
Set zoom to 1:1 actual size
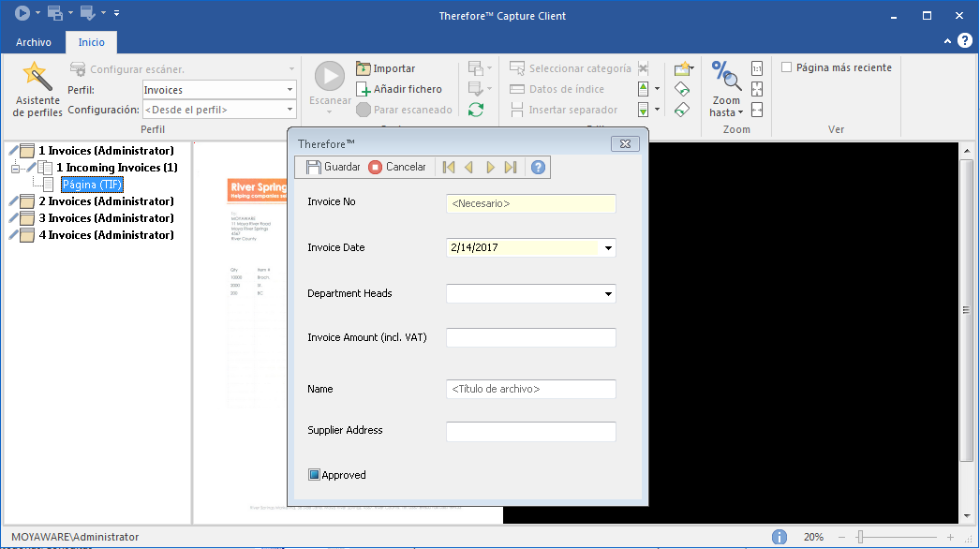tap(757, 68)
